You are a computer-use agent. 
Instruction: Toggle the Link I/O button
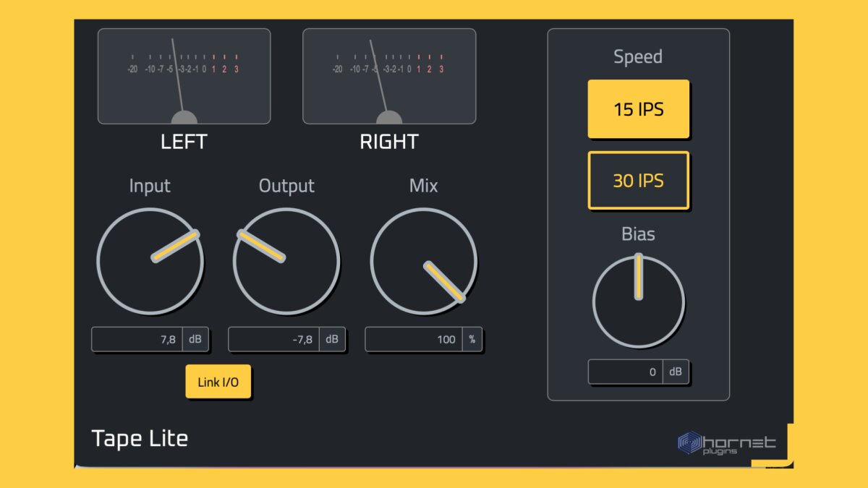(x=218, y=381)
